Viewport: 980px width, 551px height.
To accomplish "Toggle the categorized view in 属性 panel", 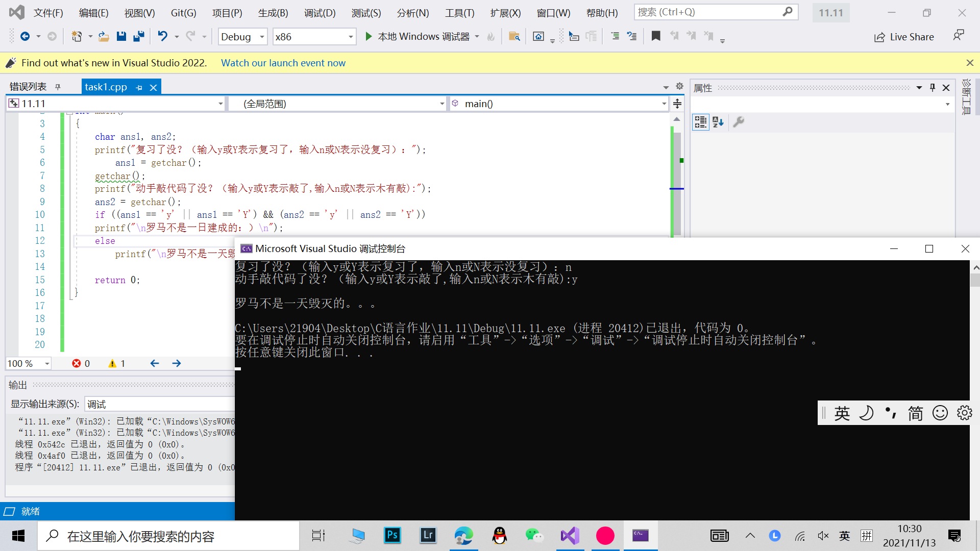I will coord(700,122).
